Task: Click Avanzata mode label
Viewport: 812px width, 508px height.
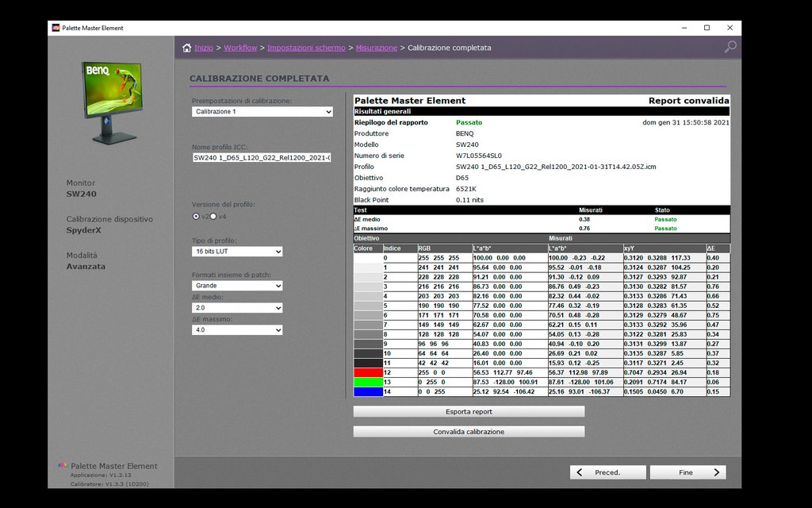Action: [86, 267]
